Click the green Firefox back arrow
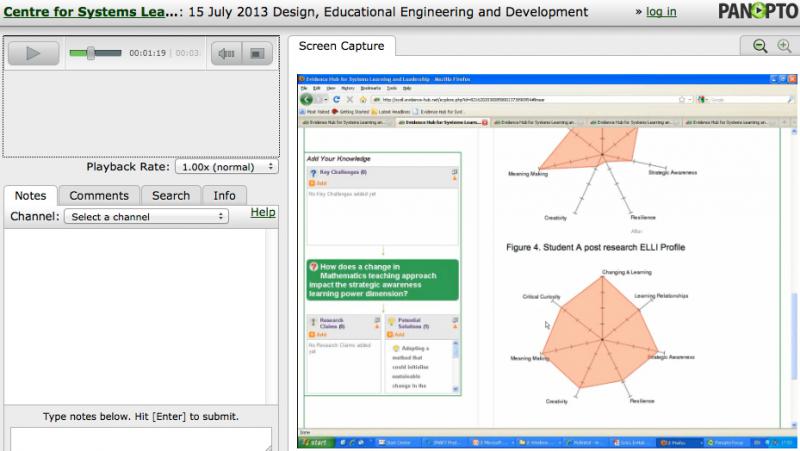 click(307, 100)
